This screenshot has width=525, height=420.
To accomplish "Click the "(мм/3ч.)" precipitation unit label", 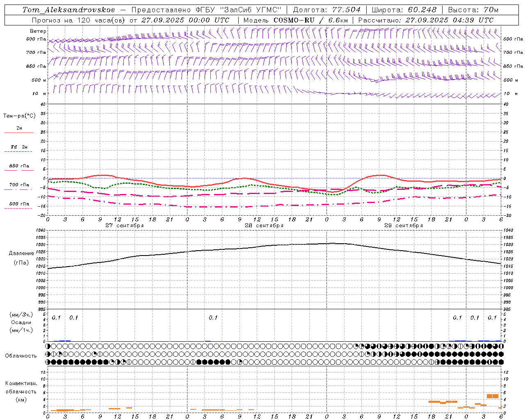I will (x=21, y=315).
